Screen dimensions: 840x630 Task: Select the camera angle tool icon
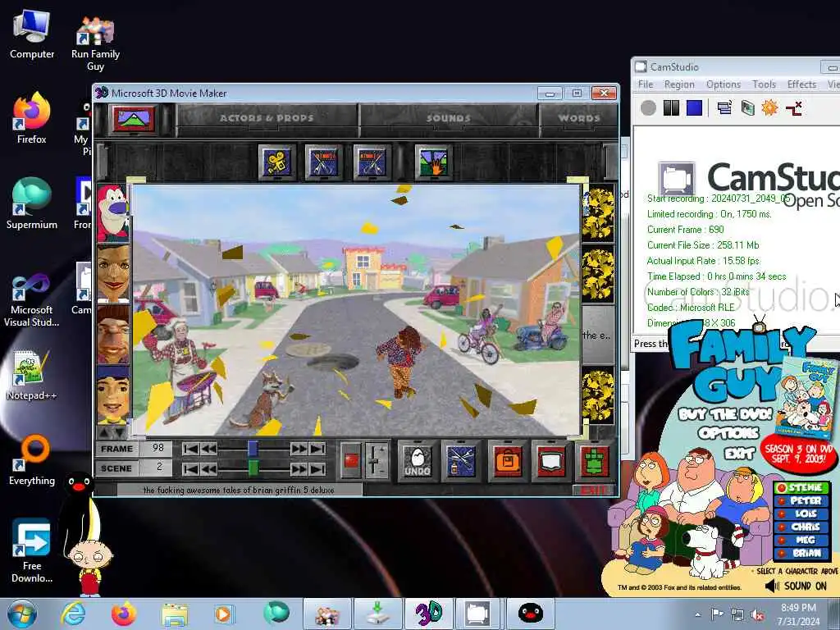point(277,162)
